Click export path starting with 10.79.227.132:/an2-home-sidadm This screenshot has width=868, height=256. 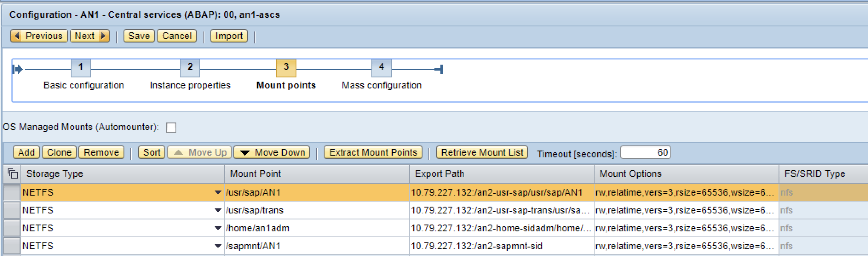point(502,228)
